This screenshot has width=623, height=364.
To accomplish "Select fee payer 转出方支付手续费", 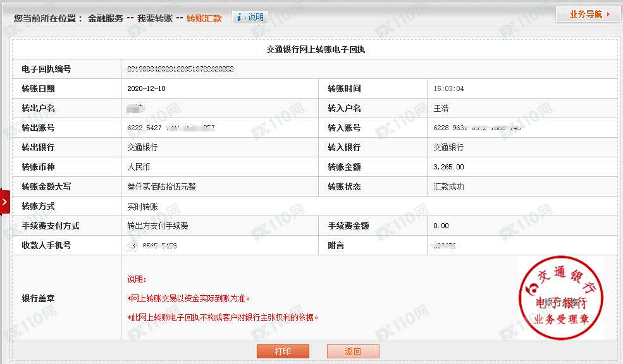I will click(157, 226).
